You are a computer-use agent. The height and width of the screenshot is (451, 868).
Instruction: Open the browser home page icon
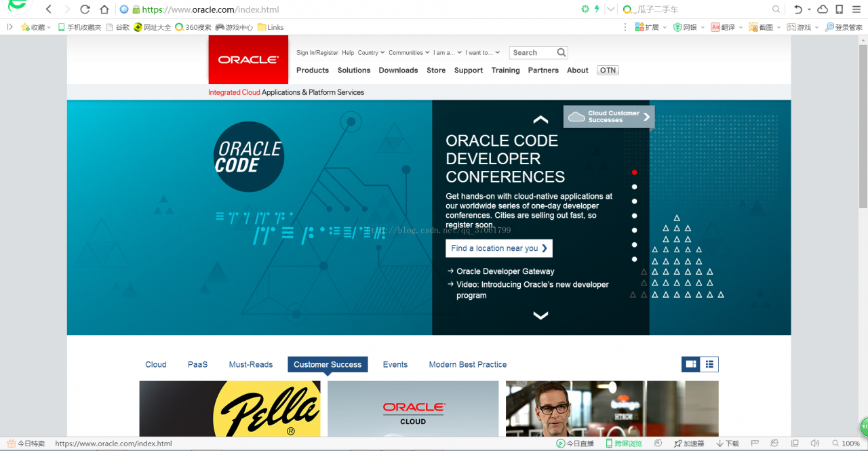pos(104,9)
